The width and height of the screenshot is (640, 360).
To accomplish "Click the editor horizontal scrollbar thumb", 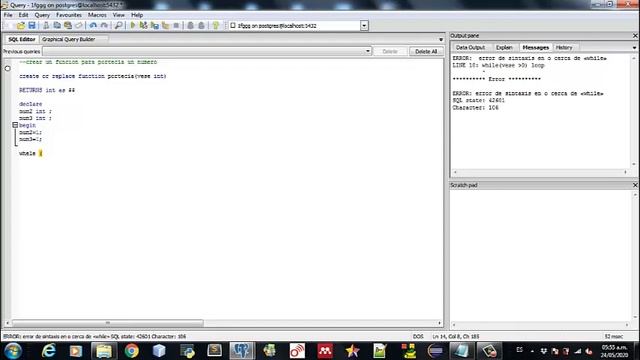I will coord(108,323).
